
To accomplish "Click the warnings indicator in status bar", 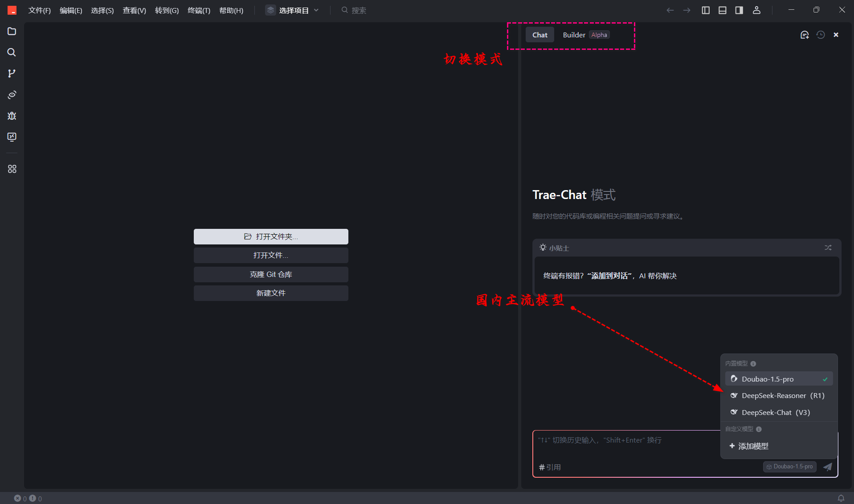I will (36, 499).
